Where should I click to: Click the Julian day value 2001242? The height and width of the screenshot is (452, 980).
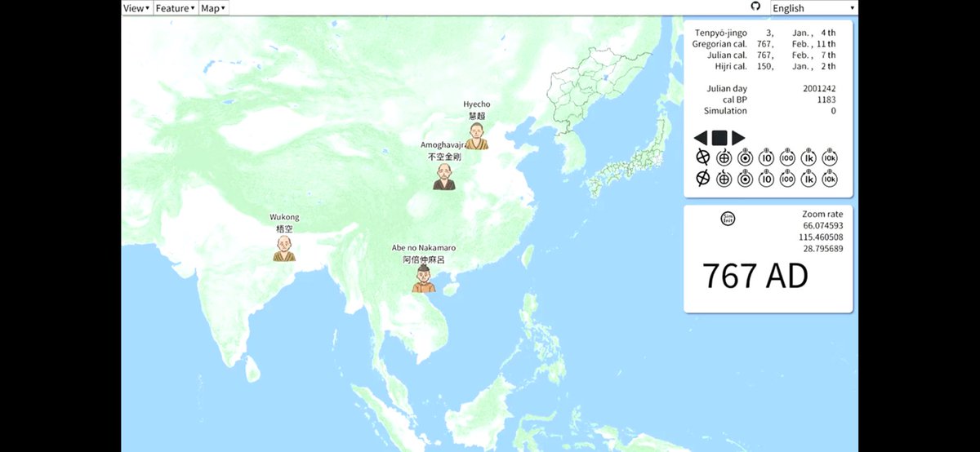(819, 88)
